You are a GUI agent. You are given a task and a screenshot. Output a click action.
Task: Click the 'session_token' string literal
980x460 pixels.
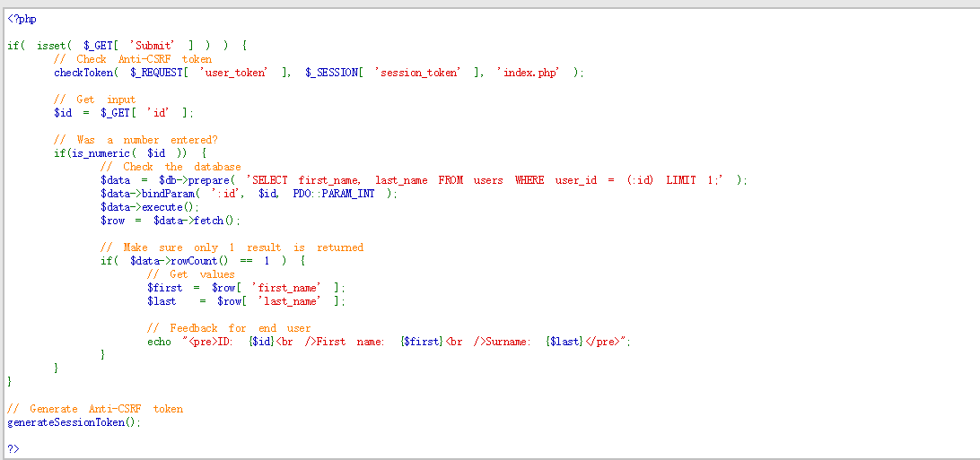[x=419, y=73]
